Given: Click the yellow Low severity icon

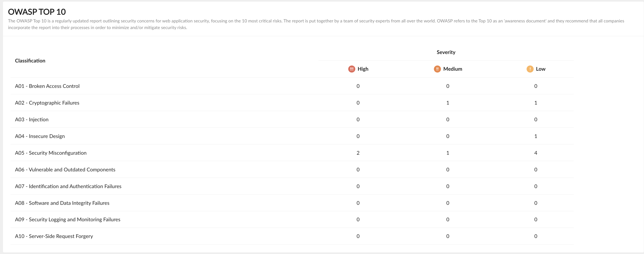Looking at the screenshot, I should [530, 69].
